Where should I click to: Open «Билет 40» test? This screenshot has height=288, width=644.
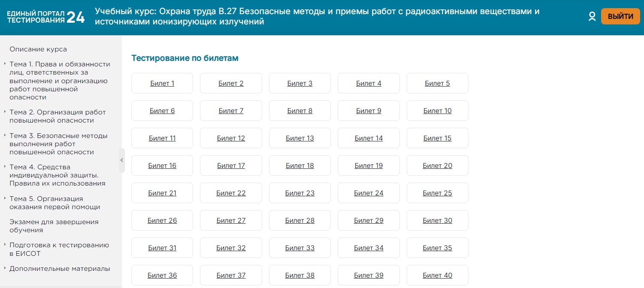click(437, 276)
